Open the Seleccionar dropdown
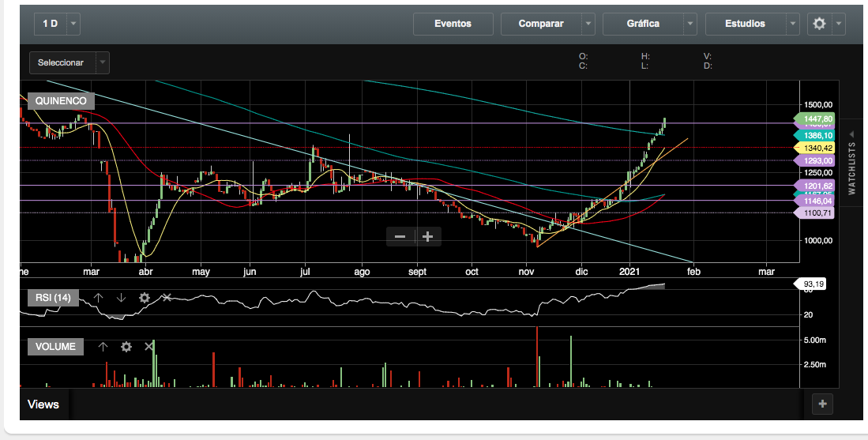 68,62
